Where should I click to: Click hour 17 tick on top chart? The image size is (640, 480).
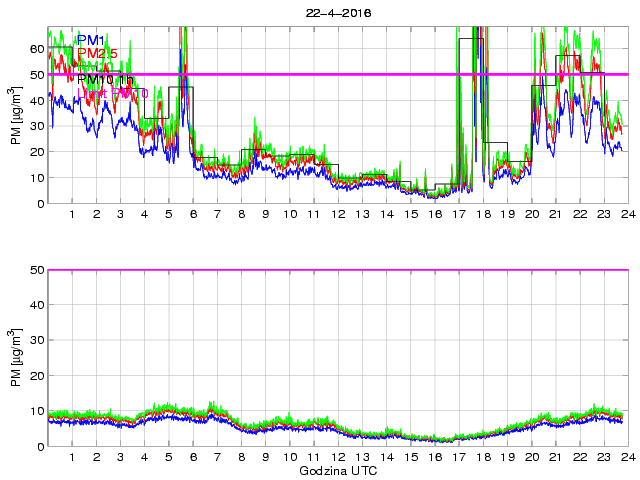click(459, 215)
